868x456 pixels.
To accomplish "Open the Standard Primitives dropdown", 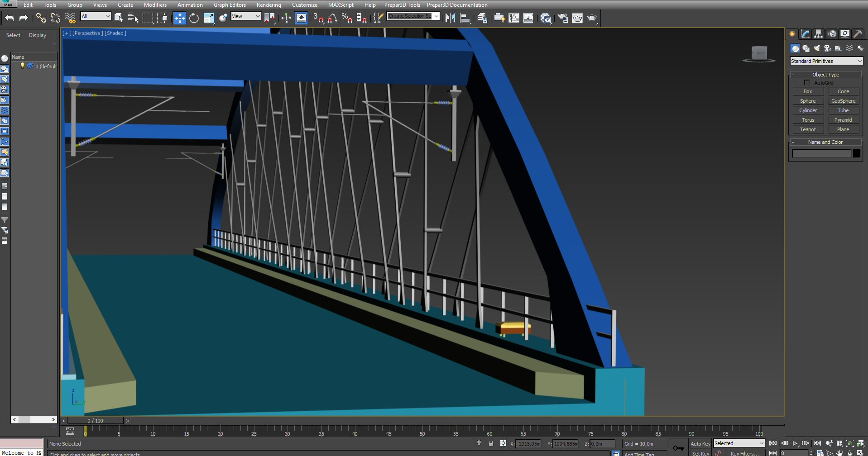I will (x=826, y=61).
